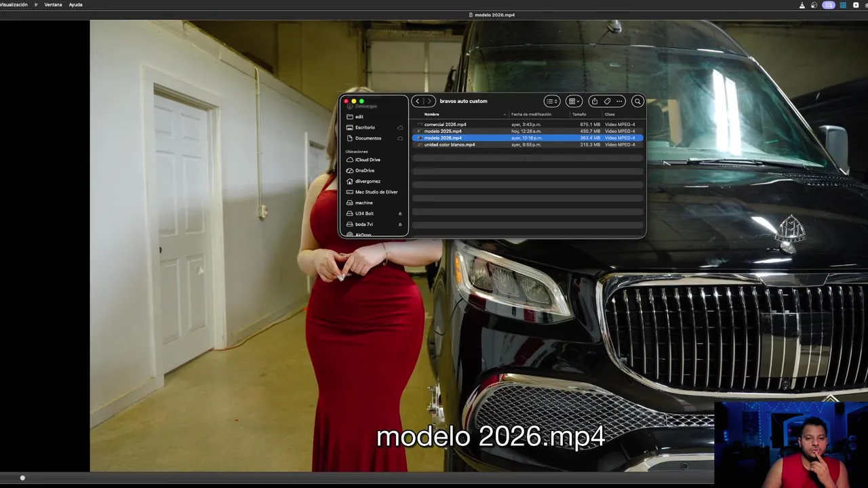Click the green zoom button of Finder
This screenshot has width=868, height=488.
361,101
